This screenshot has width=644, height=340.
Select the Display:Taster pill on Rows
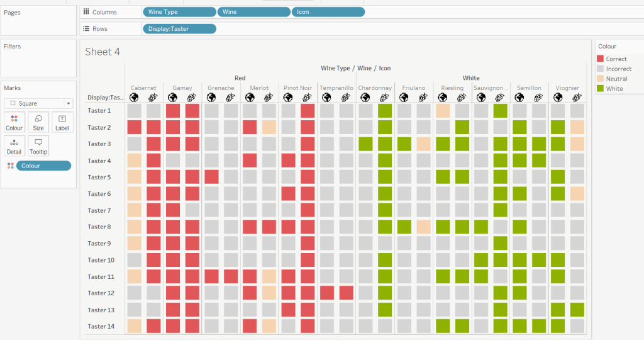coord(179,28)
